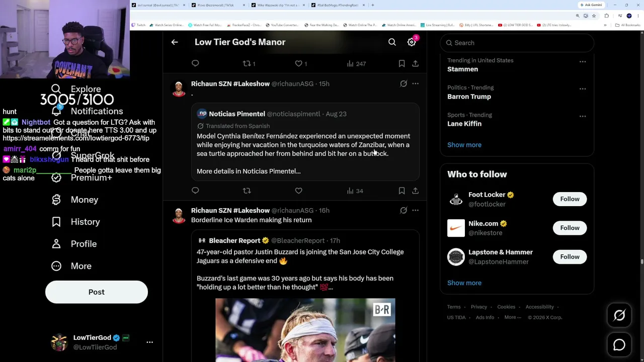Show more accounts in Who to follow
The height and width of the screenshot is (362, 644).
464,283
